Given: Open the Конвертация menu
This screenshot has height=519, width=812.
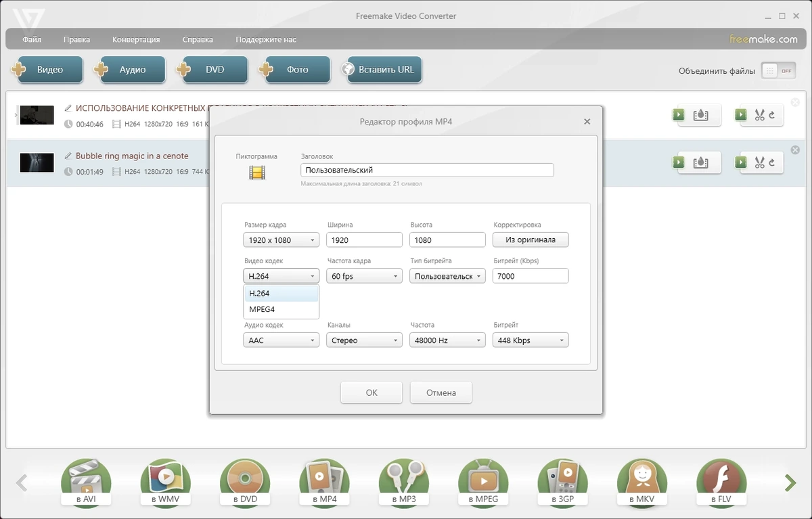Looking at the screenshot, I should [x=136, y=39].
